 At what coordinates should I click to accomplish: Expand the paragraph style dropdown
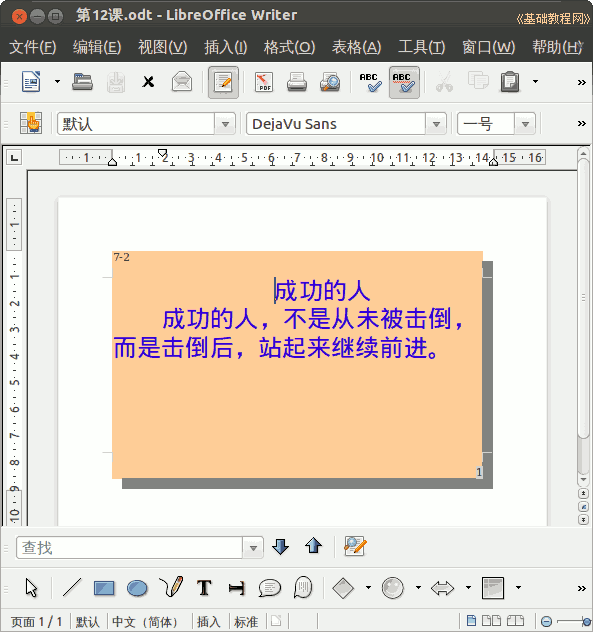click(x=225, y=124)
